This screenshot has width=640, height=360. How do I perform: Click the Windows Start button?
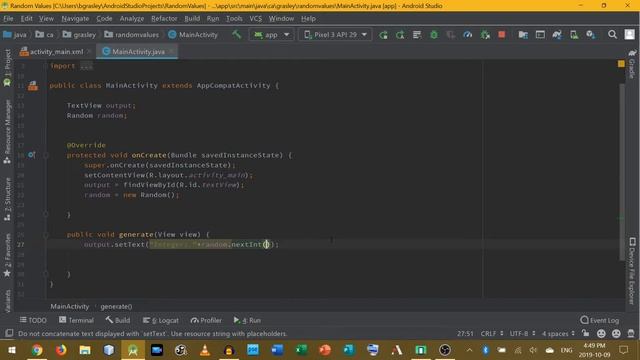click(x=12, y=350)
